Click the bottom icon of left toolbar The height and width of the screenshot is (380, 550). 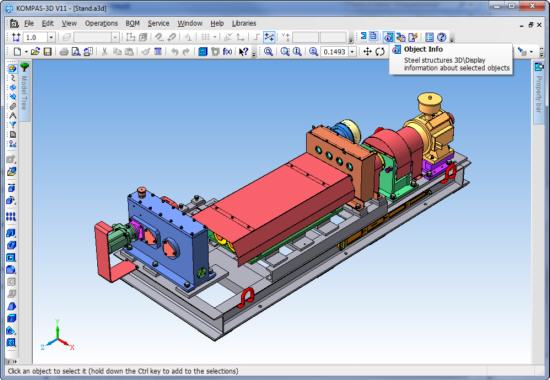[11, 342]
